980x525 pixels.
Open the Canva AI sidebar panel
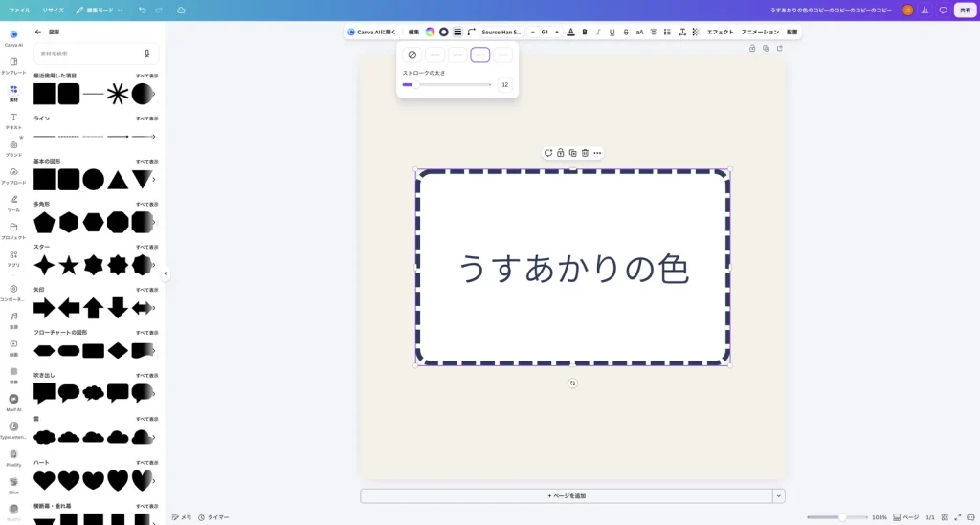tap(13, 38)
